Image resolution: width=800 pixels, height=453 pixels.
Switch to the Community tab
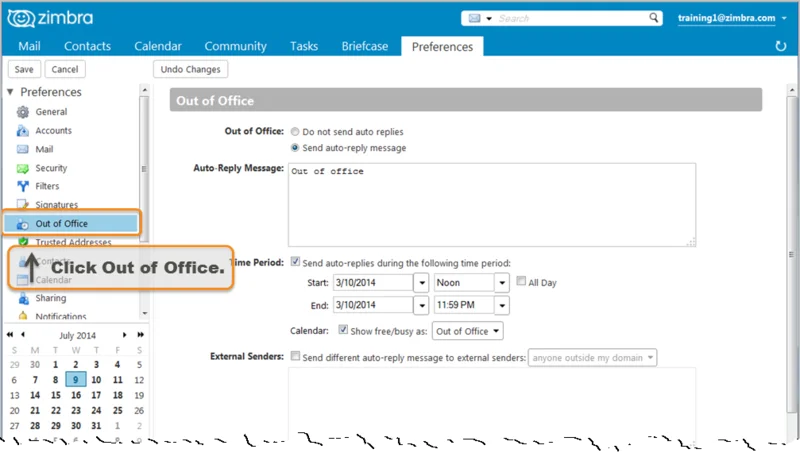(x=235, y=46)
